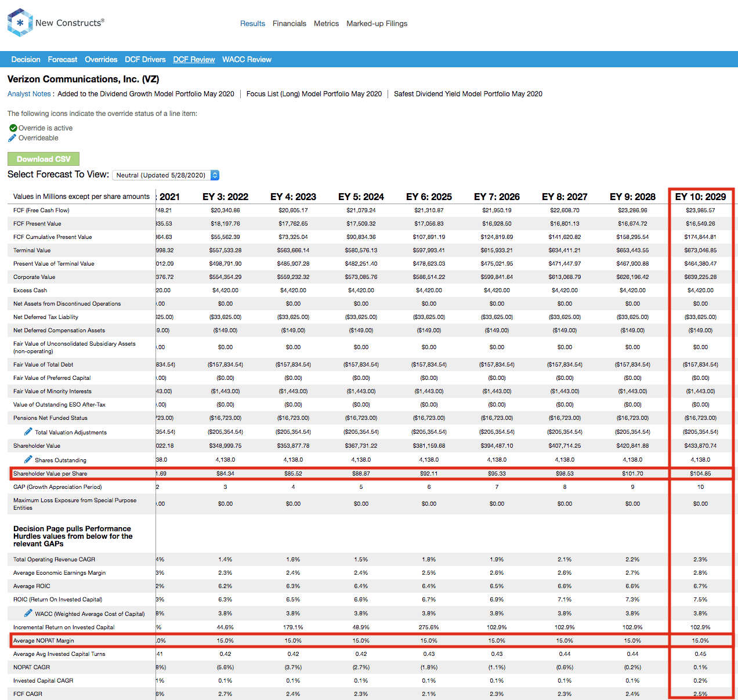738x700 pixels.
Task: Open the Marked-up Filings tab
Action: click(377, 24)
